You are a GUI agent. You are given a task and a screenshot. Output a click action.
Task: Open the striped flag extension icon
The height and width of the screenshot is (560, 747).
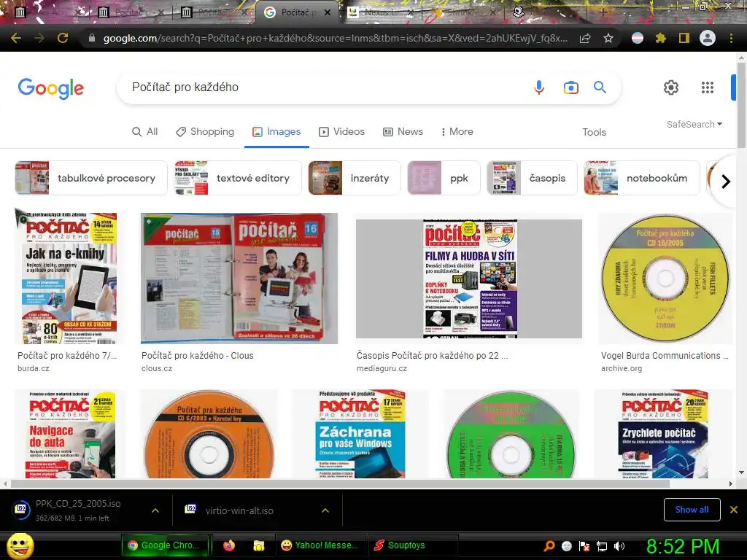pos(638,38)
